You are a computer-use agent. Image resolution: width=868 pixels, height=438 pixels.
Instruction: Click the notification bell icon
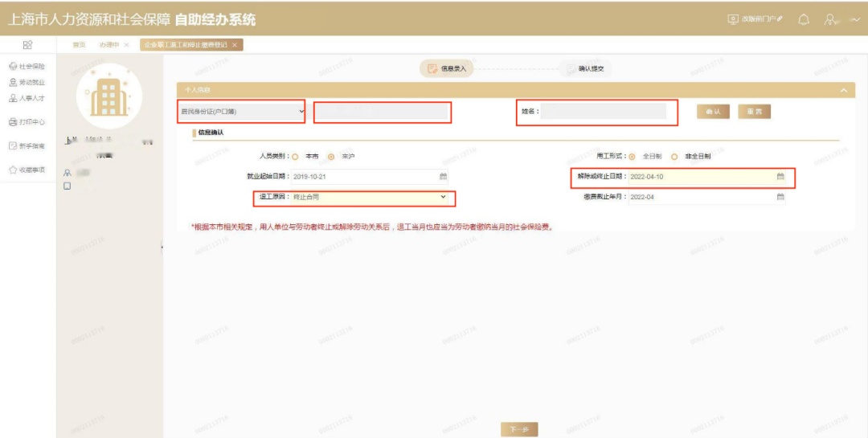coord(803,19)
